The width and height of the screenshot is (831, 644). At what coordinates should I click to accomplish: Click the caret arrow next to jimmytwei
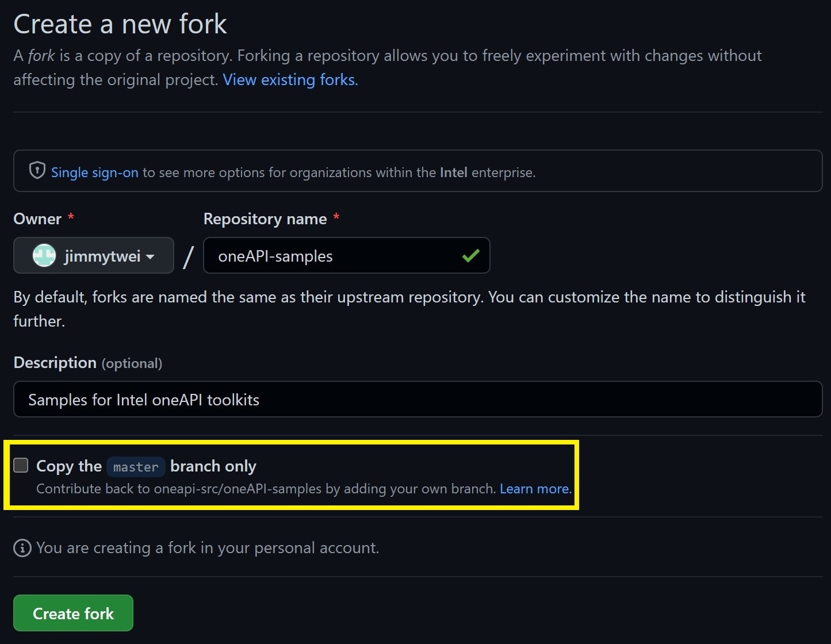150,256
